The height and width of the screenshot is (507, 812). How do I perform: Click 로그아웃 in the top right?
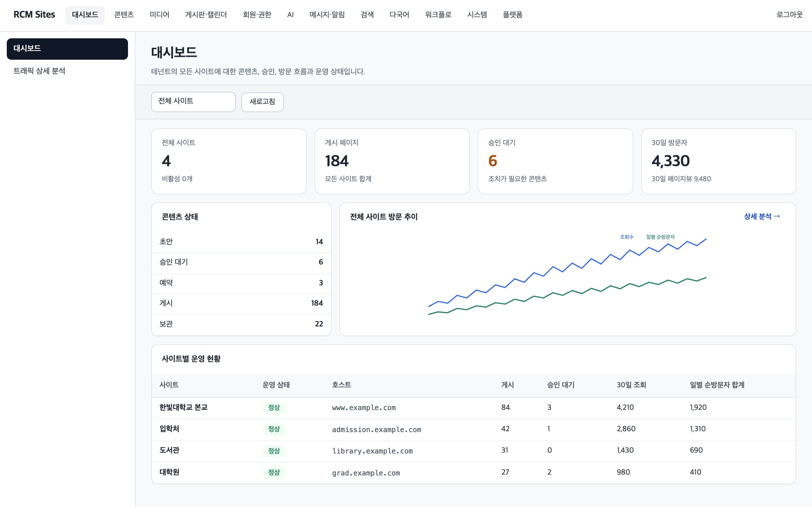coord(789,15)
